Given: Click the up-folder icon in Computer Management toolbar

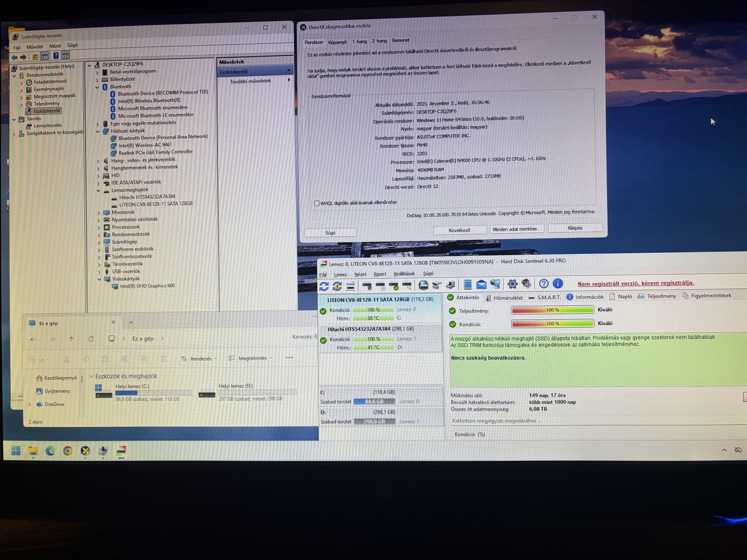Looking at the screenshot, I should pos(35,57).
